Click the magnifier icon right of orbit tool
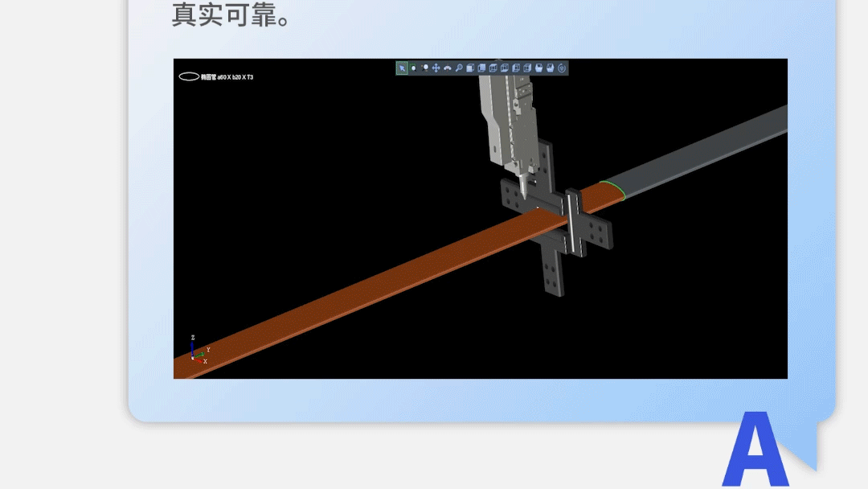868x489 pixels. 459,68
